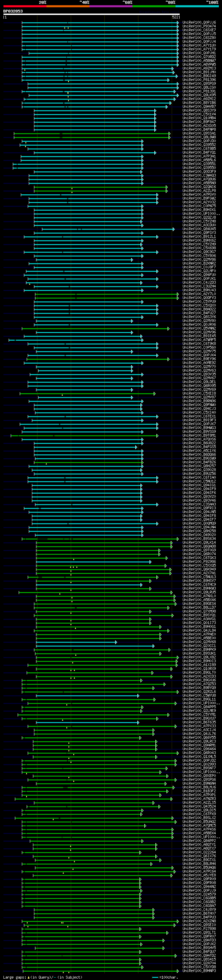
Task: Select the UniRef100_Q84PP2 label
Action: 199,841
